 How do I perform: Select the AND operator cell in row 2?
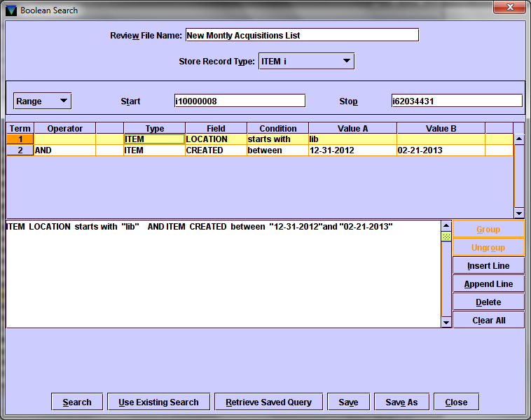[64, 150]
